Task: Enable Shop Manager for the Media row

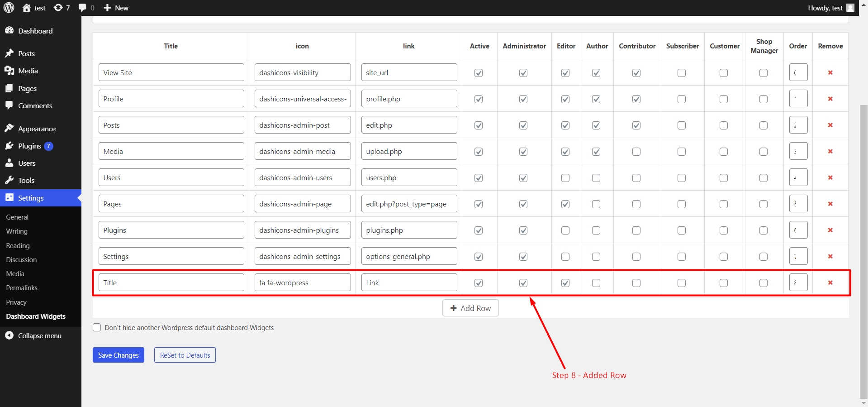Action: (x=764, y=152)
